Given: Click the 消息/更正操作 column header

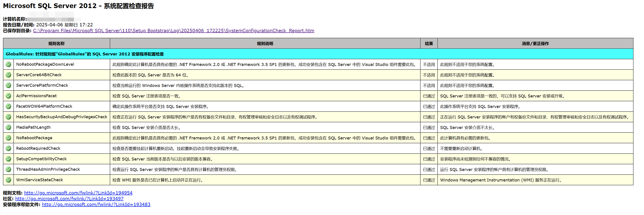Looking at the screenshot, I should click(535, 44).
